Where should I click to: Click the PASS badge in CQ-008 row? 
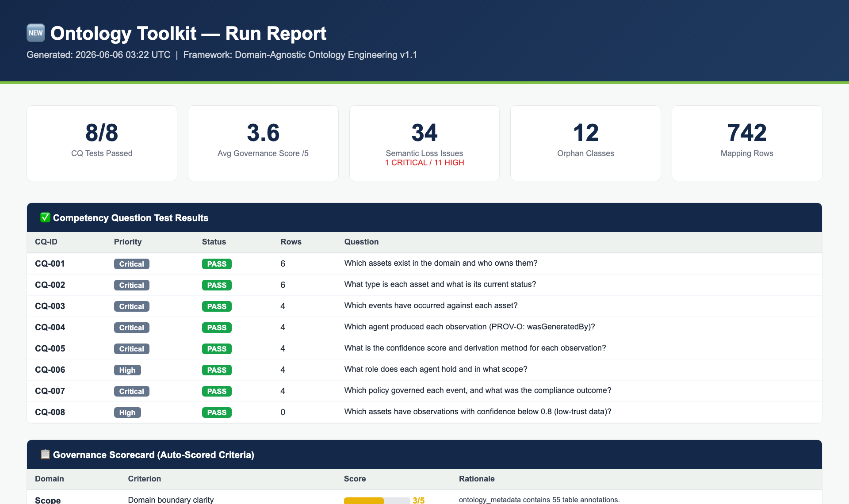tap(217, 412)
